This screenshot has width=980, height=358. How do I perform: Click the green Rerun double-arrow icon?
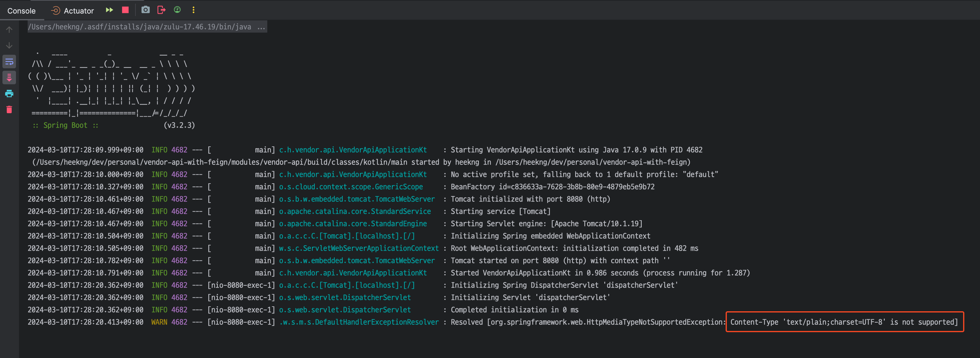tap(109, 10)
